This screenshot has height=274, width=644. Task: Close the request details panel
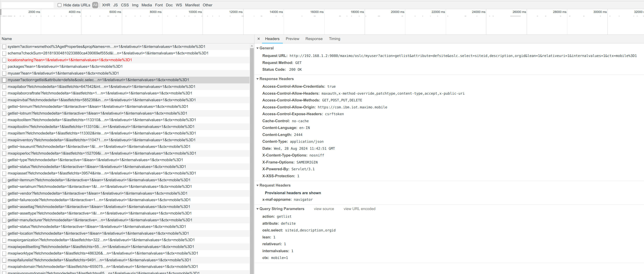coord(258,39)
